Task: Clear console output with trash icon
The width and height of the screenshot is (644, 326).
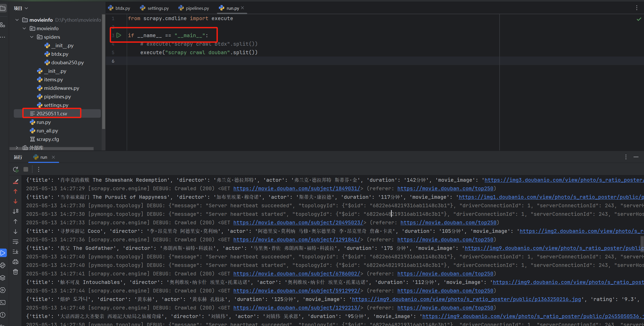Action: (15, 272)
